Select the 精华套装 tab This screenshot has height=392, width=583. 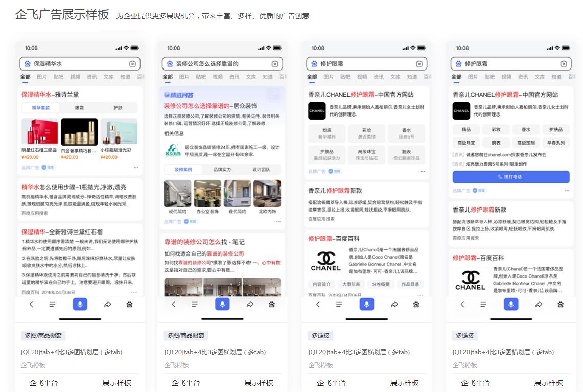pyautogui.click(x=40, y=108)
